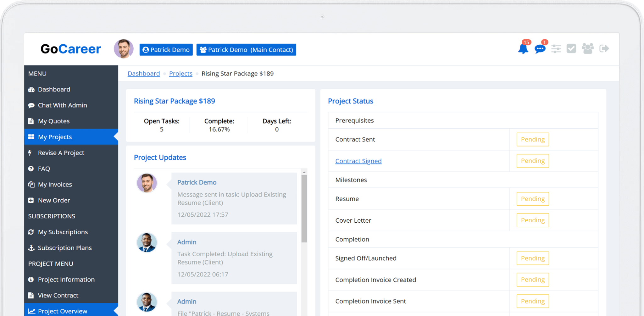
Task: Click the Projects breadcrumb link
Action: [x=180, y=74]
